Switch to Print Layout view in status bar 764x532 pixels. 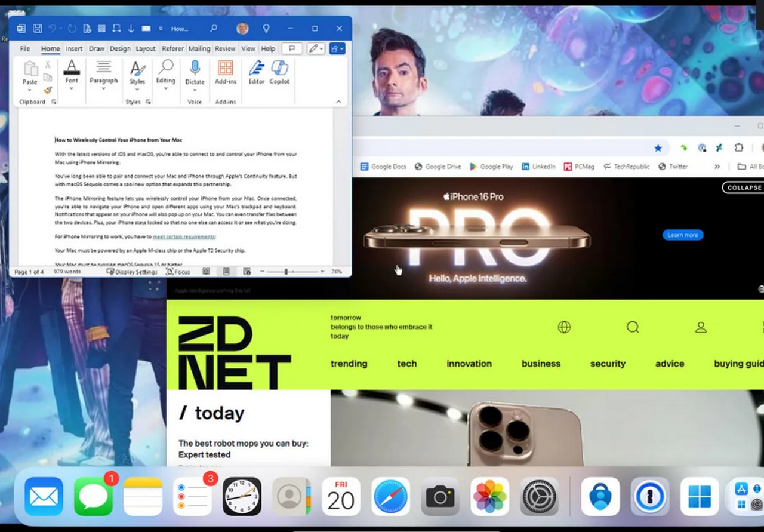(x=226, y=272)
